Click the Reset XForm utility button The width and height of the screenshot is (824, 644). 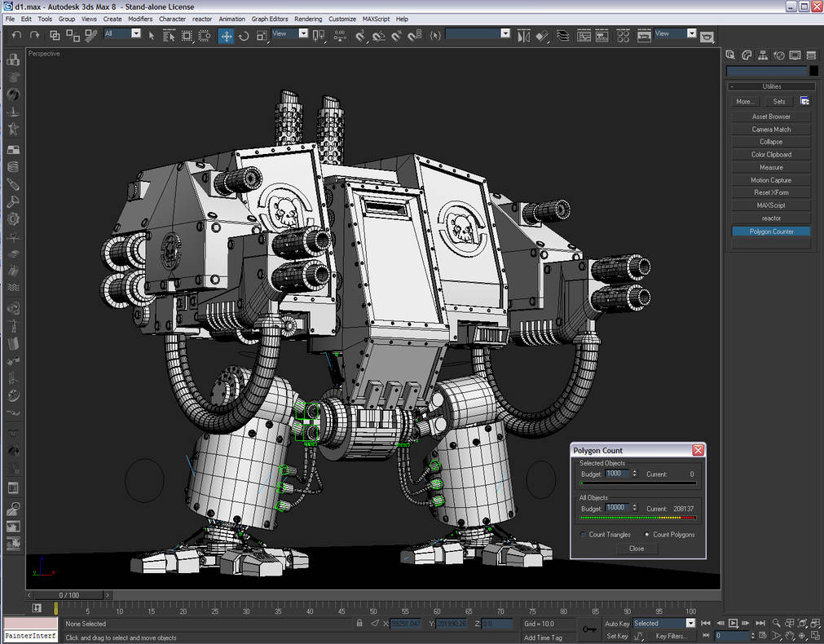pyautogui.click(x=771, y=192)
